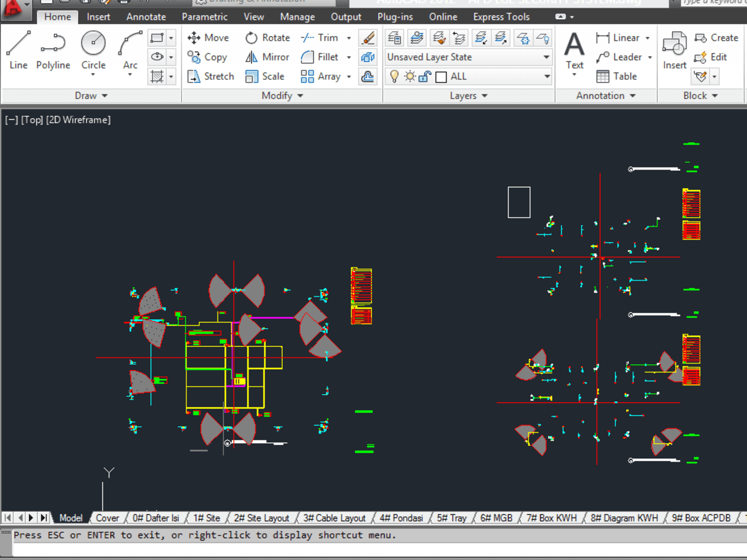Screen dimensions: 747x560
Task: Expand the Modify panel
Action: (282, 95)
